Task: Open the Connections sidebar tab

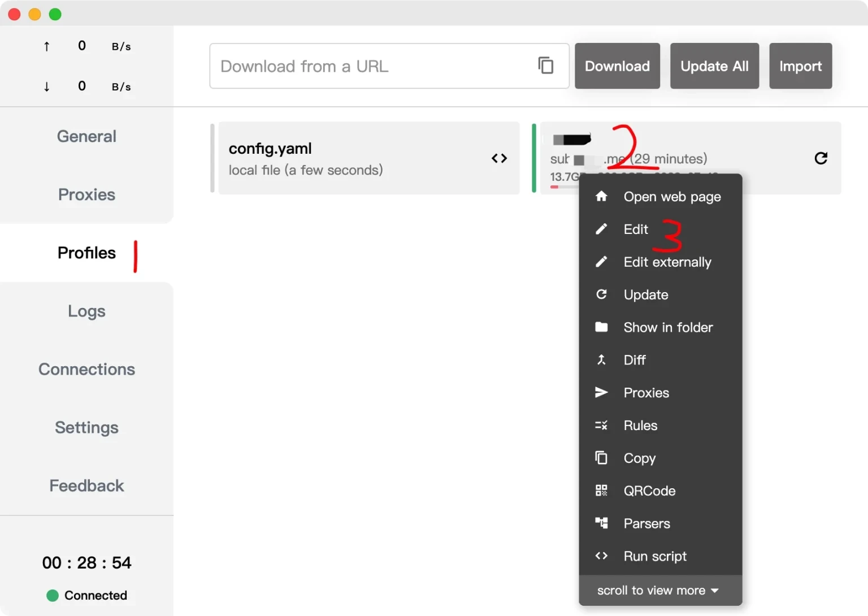Action: point(86,370)
